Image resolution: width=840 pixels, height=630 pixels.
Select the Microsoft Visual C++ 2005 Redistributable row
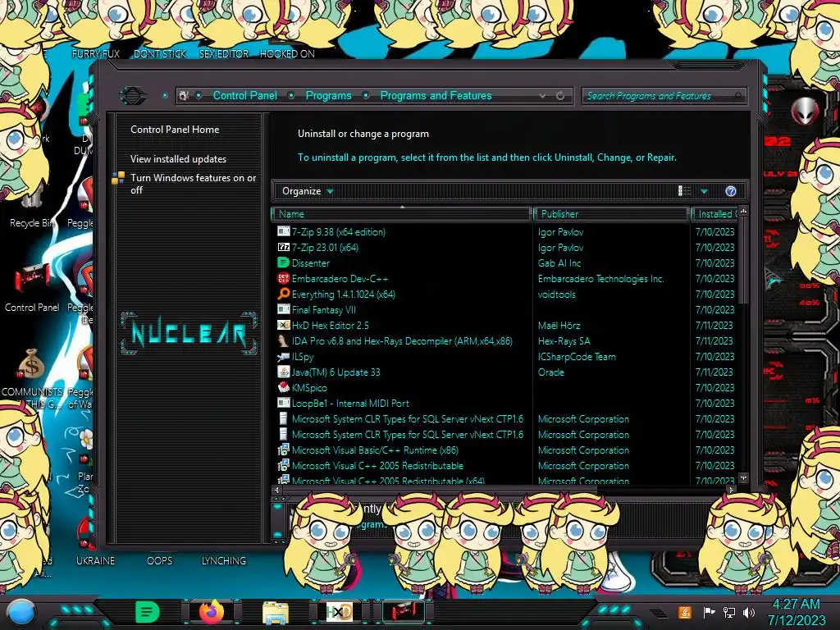[505, 465]
